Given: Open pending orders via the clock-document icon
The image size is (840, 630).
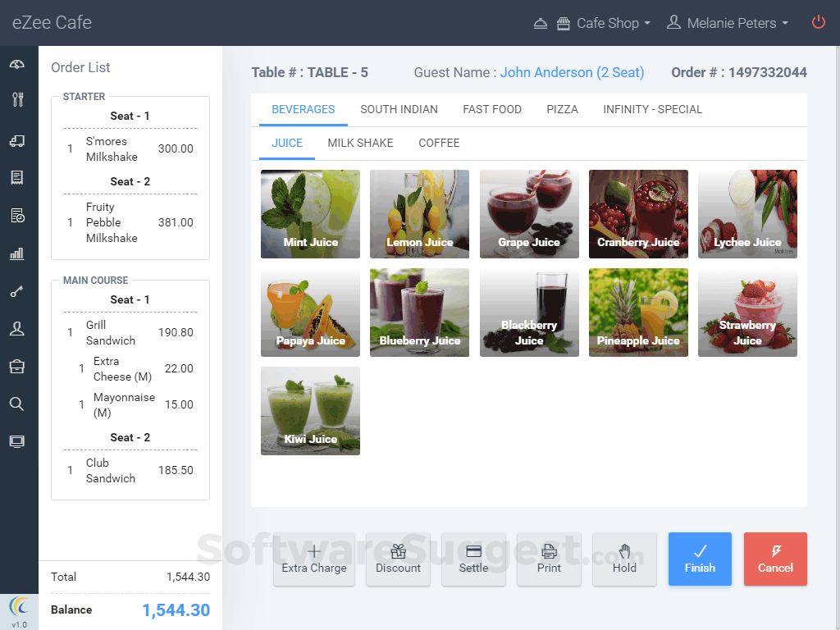Looking at the screenshot, I should (17, 215).
